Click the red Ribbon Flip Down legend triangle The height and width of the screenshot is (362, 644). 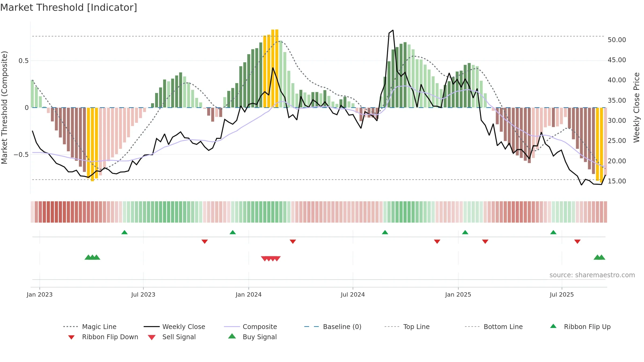(71, 337)
